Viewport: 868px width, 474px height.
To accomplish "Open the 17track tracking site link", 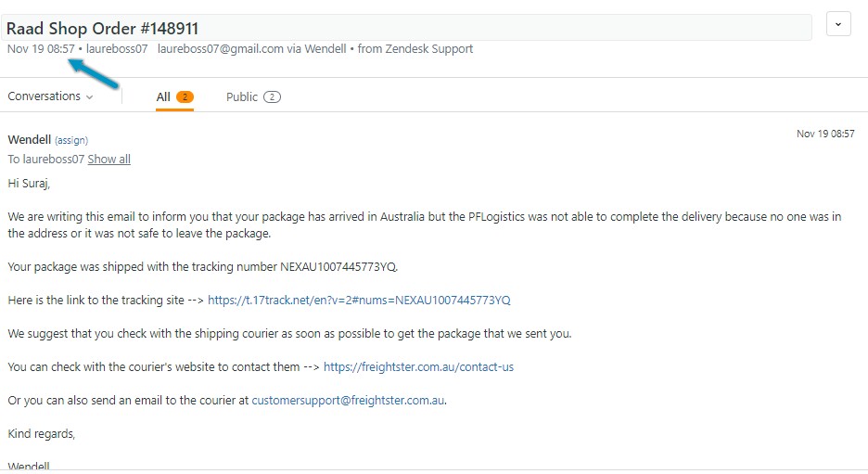I will [359, 301].
